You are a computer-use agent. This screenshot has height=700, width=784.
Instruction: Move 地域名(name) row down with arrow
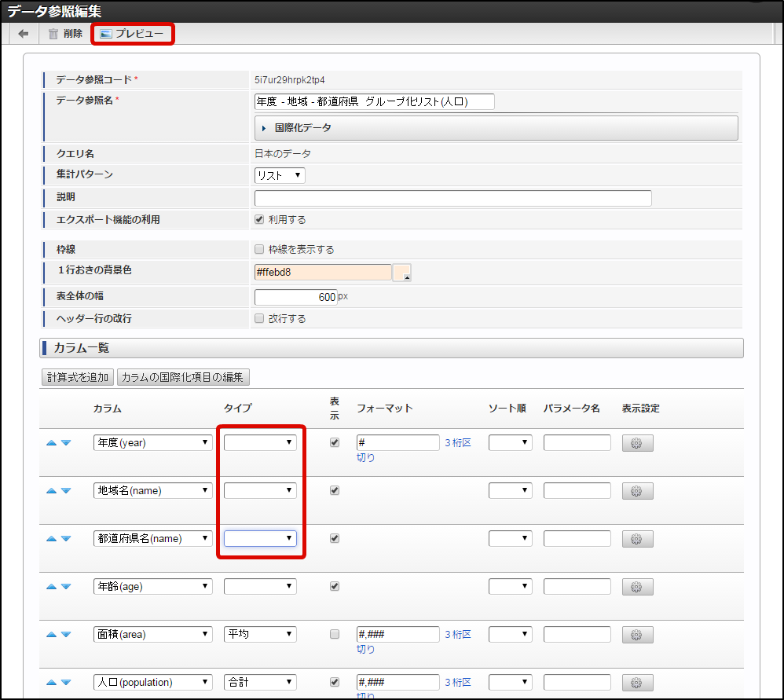66,491
